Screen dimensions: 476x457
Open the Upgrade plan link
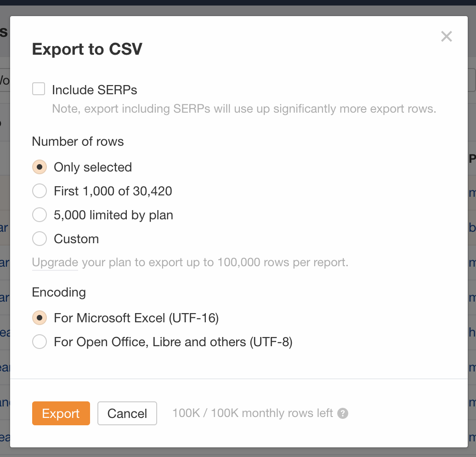point(55,263)
